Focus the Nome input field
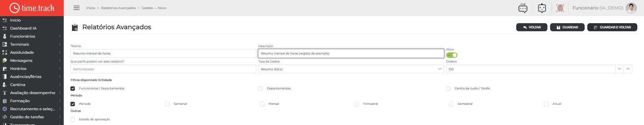Image resolution: width=644 pixels, height=125 pixels. pos(163,53)
